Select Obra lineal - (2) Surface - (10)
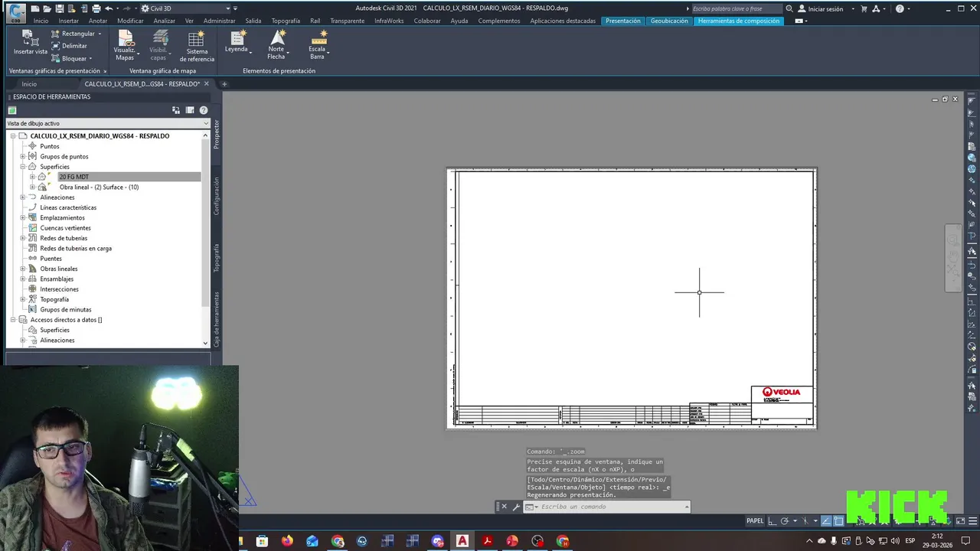 point(99,187)
